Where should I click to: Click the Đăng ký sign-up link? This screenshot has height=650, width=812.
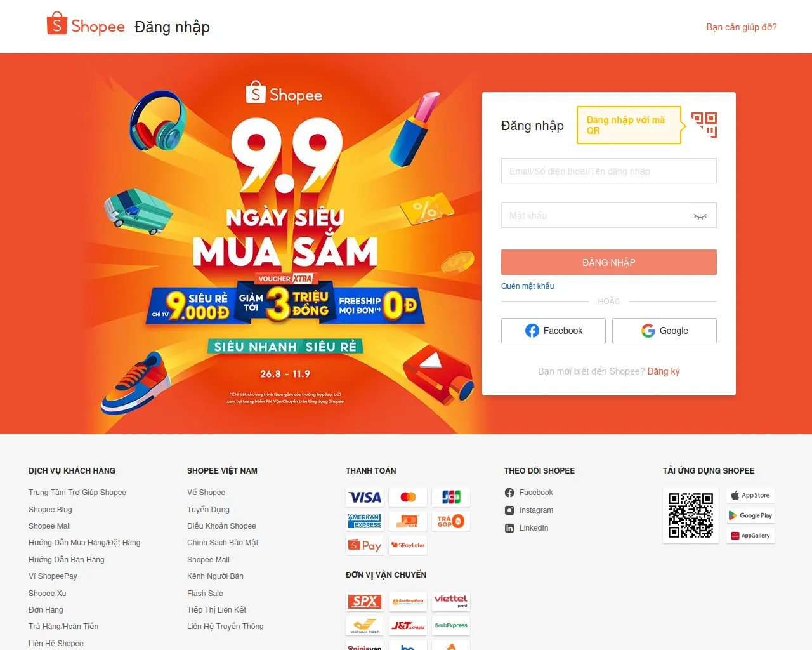pos(664,371)
